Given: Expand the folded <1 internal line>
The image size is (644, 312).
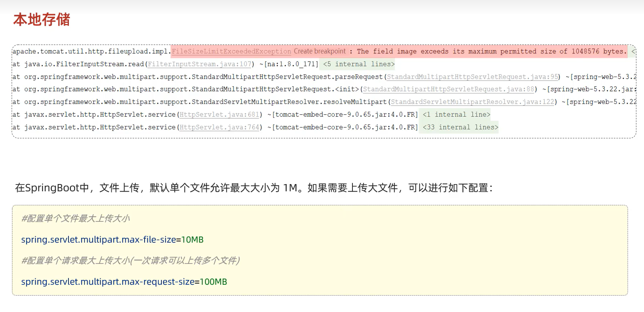Looking at the screenshot, I should click(x=457, y=115).
